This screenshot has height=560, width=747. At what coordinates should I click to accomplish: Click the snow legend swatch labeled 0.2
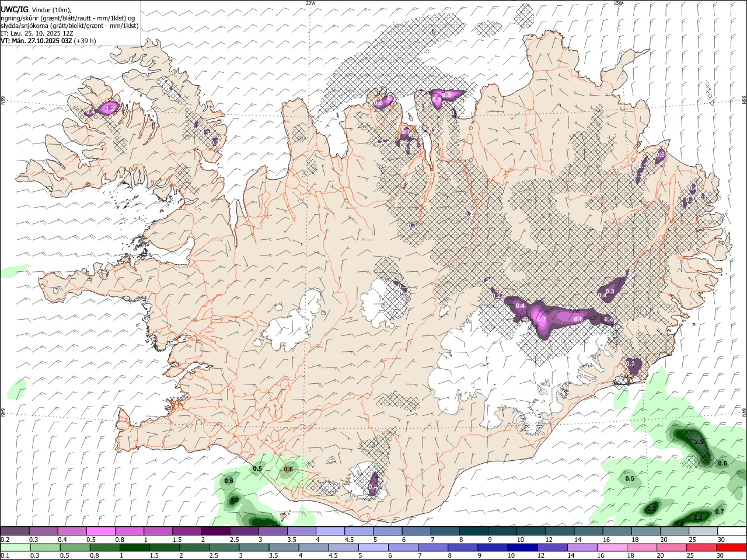(x=15, y=531)
